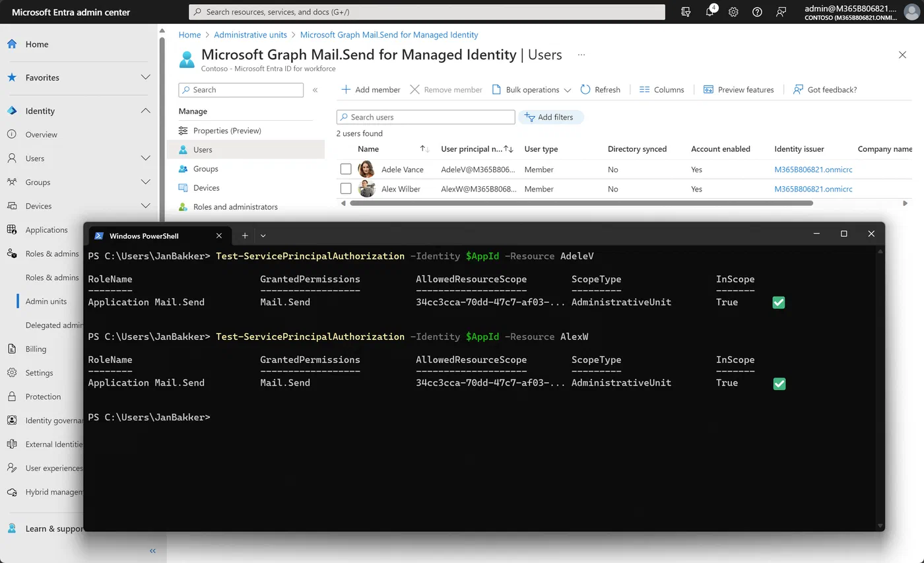Image resolution: width=924 pixels, height=563 pixels.
Task: Focus the top resource search bar
Action: [427, 12]
